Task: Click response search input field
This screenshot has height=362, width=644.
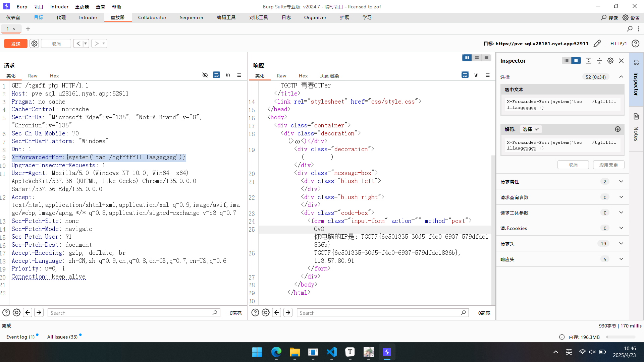Action: pyautogui.click(x=383, y=313)
